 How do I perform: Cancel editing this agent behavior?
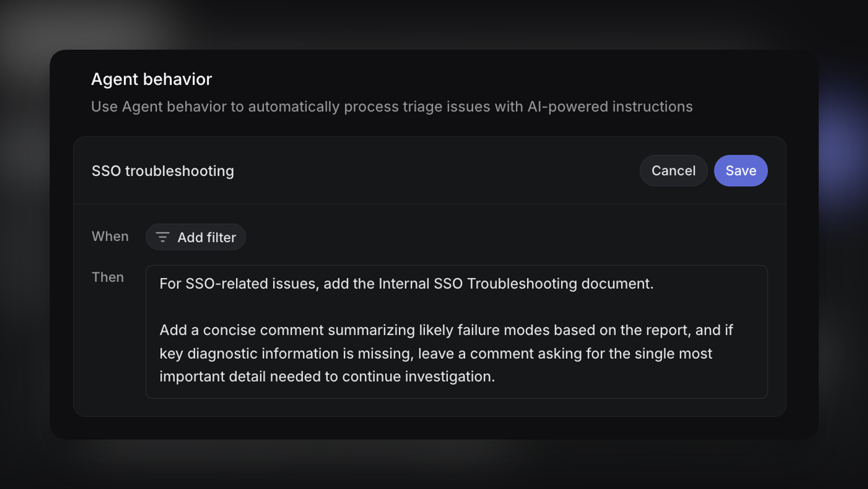673,171
